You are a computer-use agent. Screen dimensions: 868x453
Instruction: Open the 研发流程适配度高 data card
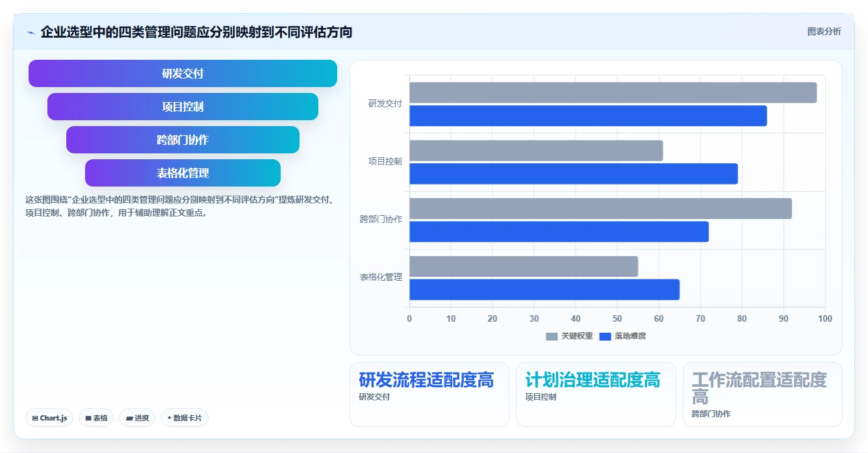[429, 395]
